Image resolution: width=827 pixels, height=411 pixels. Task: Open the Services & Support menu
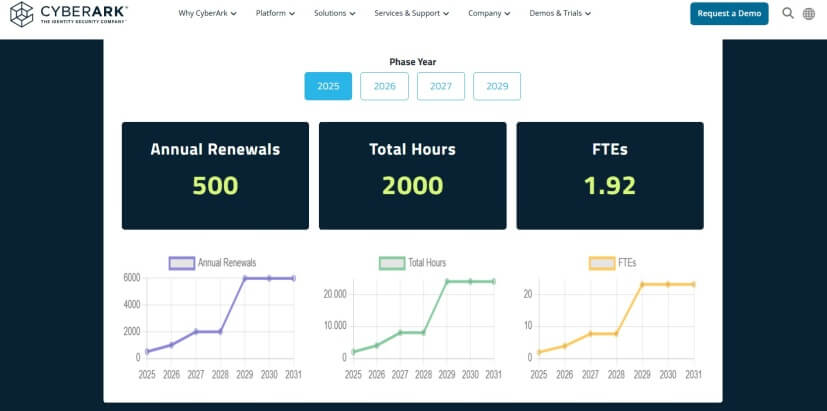tap(411, 14)
